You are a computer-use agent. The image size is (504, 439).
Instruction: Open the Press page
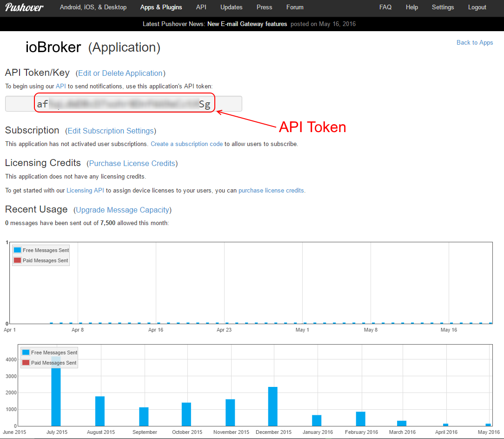(x=264, y=7)
